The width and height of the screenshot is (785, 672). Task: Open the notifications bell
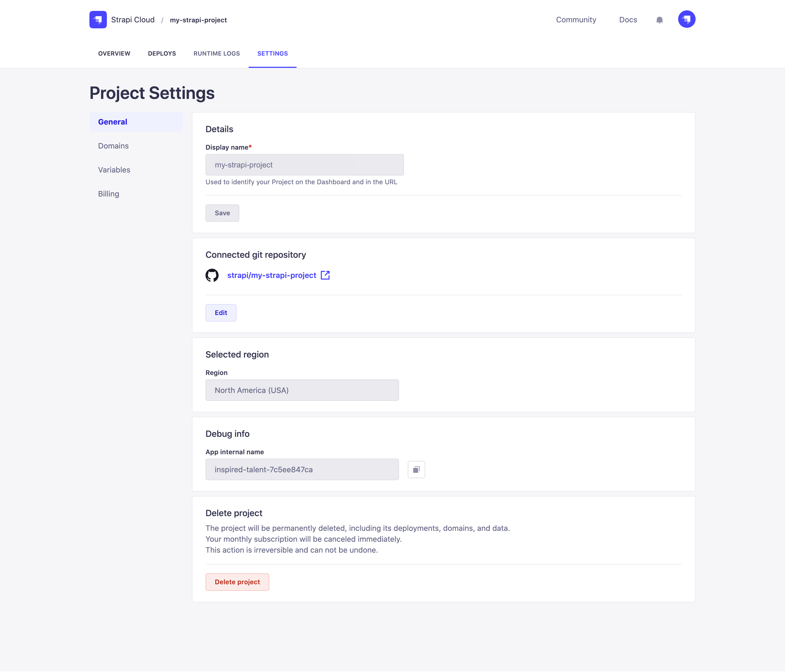[659, 19]
